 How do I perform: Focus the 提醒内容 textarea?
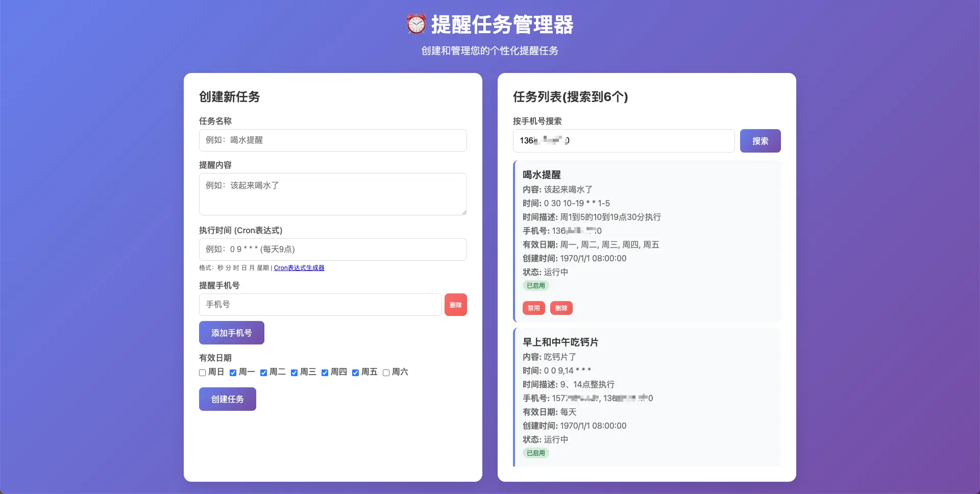(x=333, y=194)
